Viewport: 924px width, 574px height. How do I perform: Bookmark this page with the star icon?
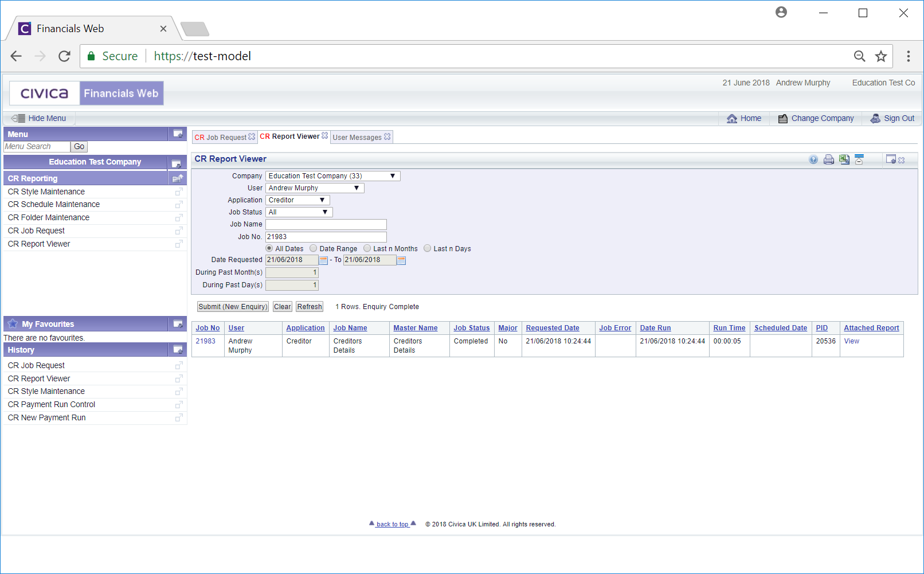881,56
